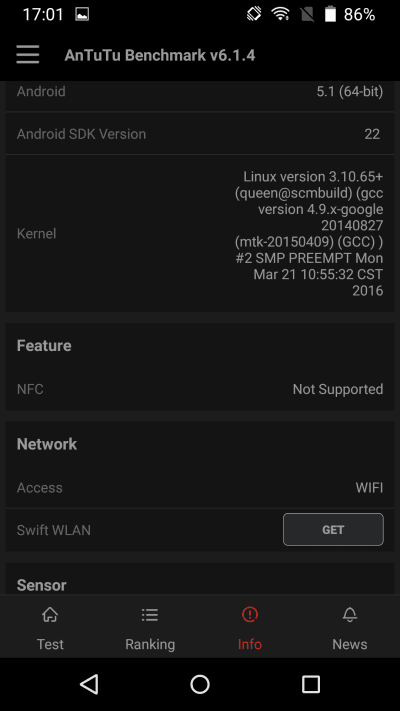Tap the recent apps square button
Viewport: 400px width, 711px height.
click(311, 684)
